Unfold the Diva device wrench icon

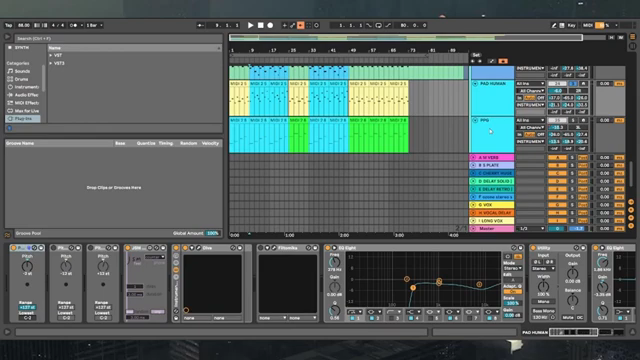click(198, 248)
